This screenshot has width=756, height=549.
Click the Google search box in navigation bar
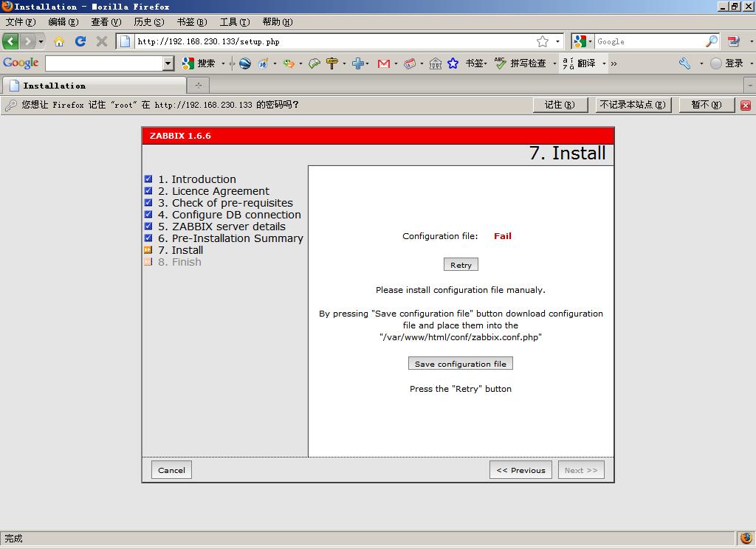pos(649,41)
